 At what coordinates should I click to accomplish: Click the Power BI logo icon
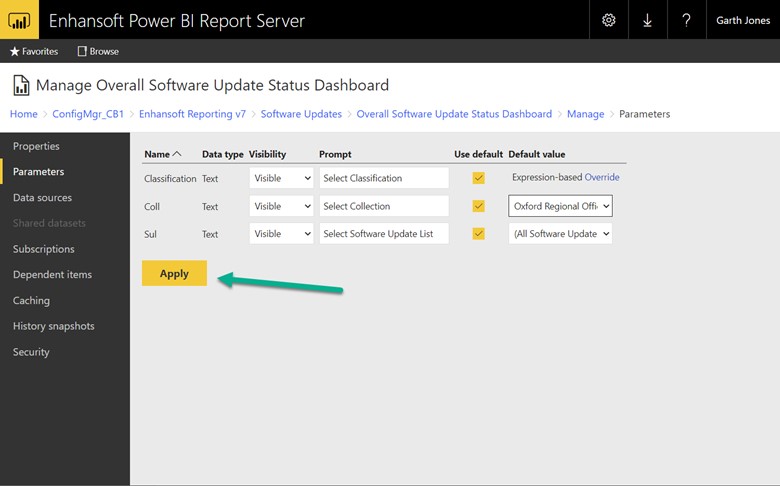pyautogui.click(x=19, y=20)
